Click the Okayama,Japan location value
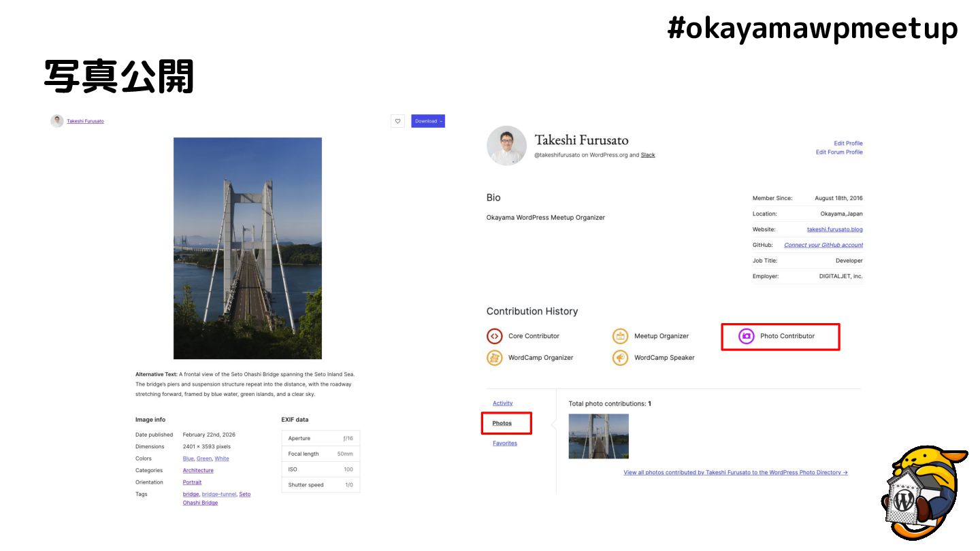Image resolution: width=980 pixels, height=551 pixels. click(x=841, y=214)
